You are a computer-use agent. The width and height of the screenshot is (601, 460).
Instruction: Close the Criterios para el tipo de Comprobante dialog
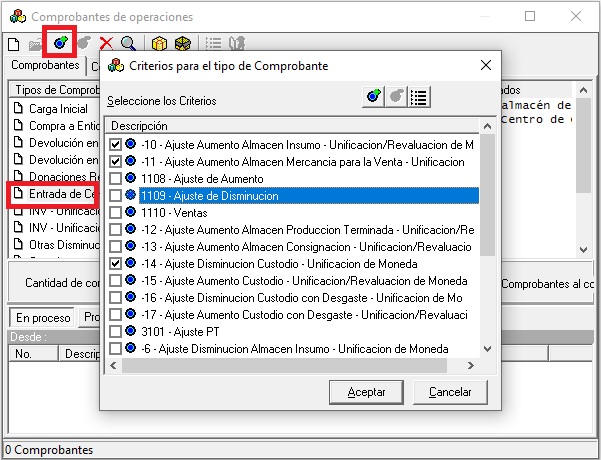click(x=486, y=65)
